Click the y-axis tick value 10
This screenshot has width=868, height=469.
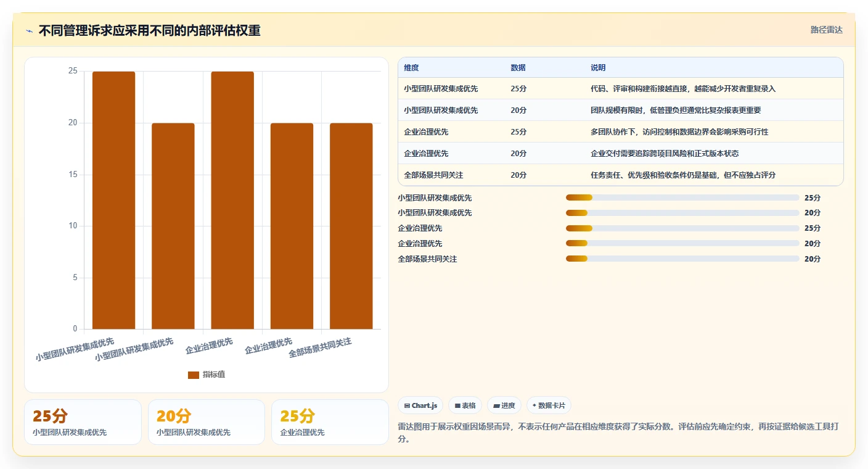[73, 226]
